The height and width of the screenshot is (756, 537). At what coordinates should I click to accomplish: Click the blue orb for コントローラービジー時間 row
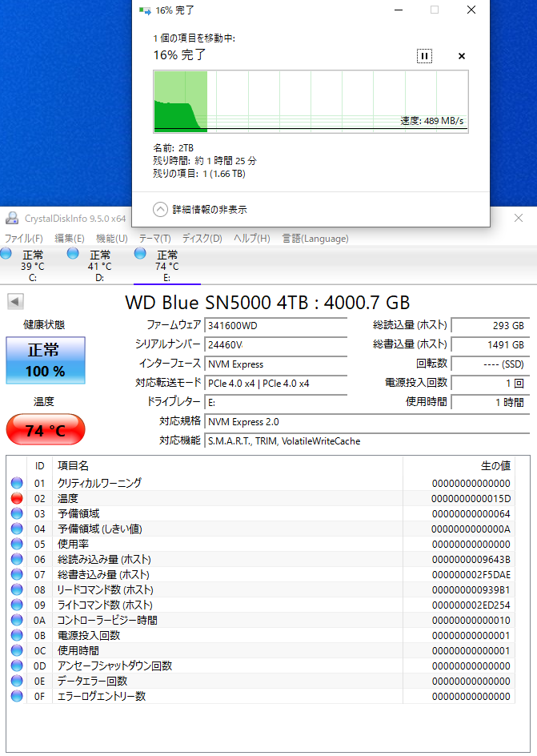[x=17, y=620]
